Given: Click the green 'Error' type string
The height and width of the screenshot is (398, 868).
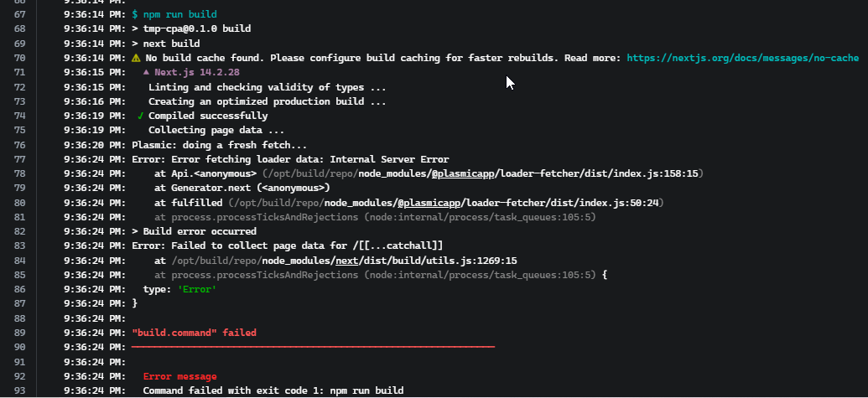Looking at the screenshot, I should (x=196, y=290).
